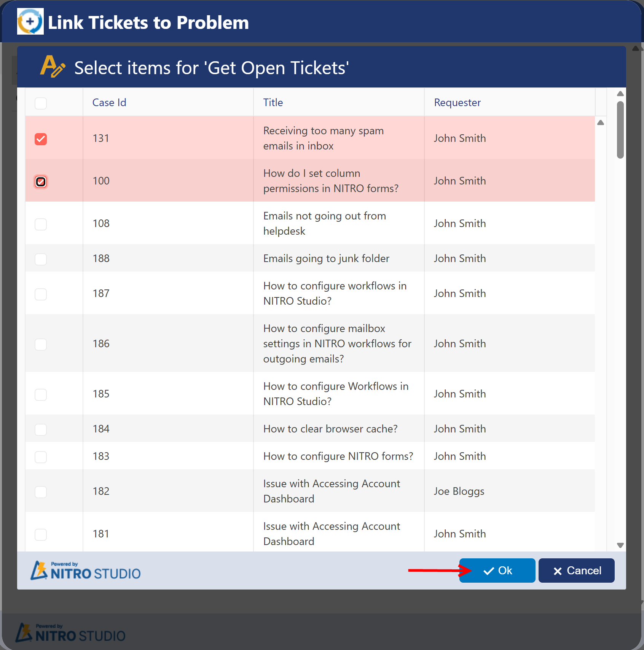Toggle the select-all header checkbox
Image resolution: width=644 pixels, height=650 pixels.
(x=41, y=103)
